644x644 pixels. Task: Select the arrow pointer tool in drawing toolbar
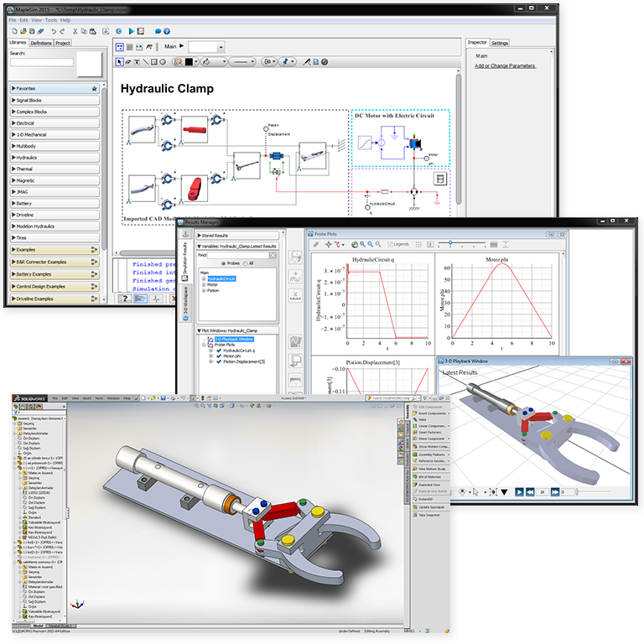pyautogui.click(x=120, y=61)
